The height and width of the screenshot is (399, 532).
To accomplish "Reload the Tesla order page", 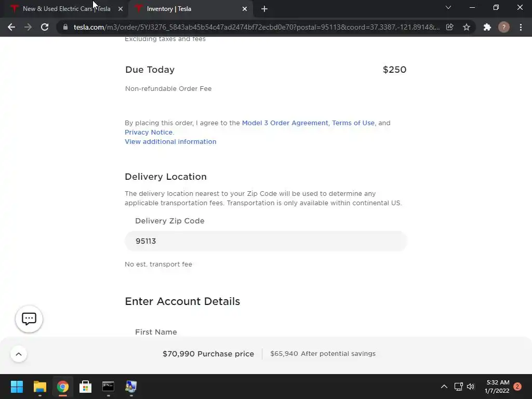I will pyautogui.click(x=45, y=27).
